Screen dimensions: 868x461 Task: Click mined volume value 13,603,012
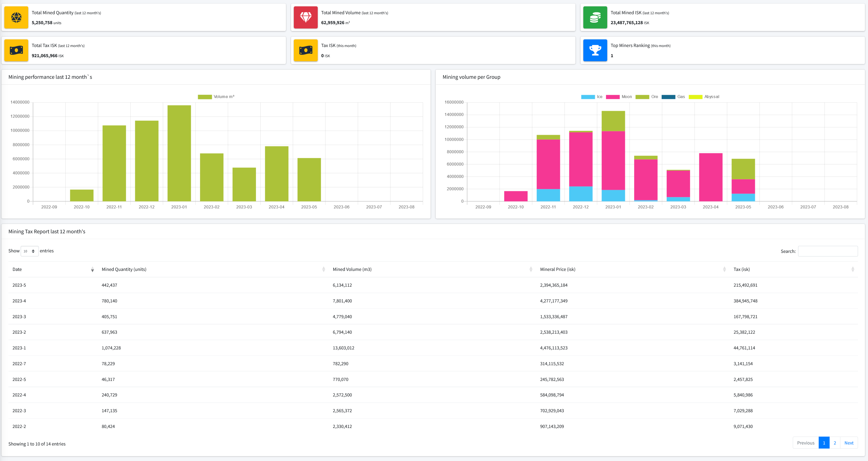tap(343, 348)
